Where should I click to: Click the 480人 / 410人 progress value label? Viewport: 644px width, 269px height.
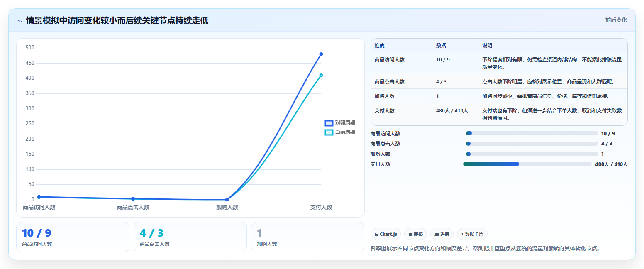(x=611, y=164)
